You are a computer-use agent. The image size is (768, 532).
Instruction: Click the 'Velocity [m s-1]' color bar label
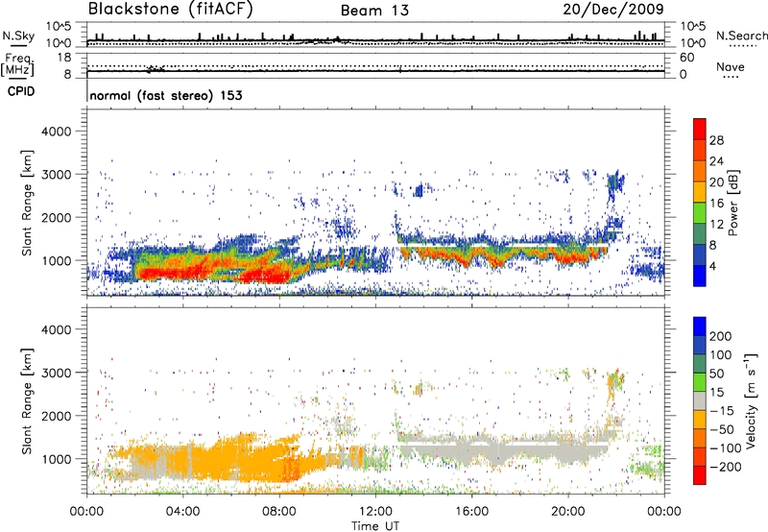click(x=750, y=400)
